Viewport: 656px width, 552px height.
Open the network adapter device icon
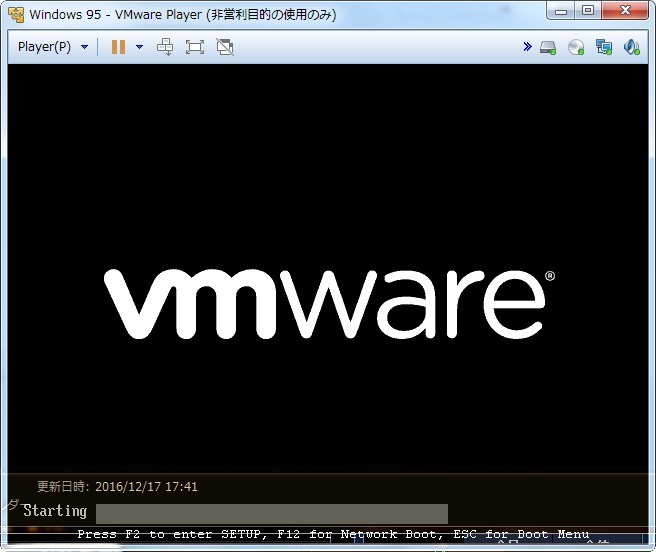tap(604, 47)
